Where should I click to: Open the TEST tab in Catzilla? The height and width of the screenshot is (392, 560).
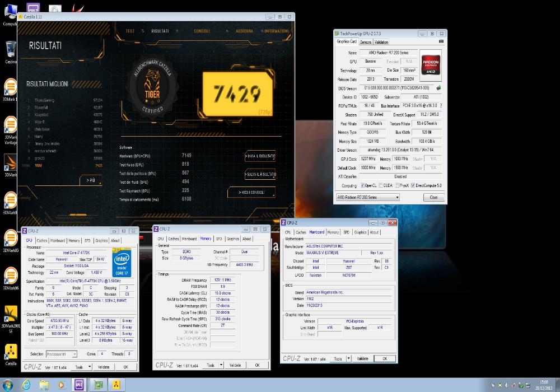pos(130,31)
